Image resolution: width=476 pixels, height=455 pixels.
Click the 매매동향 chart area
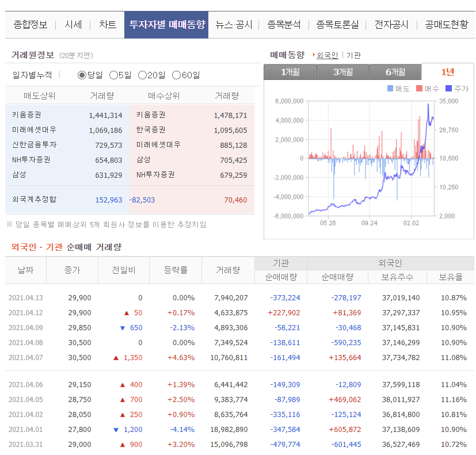[x=371, y=158]
